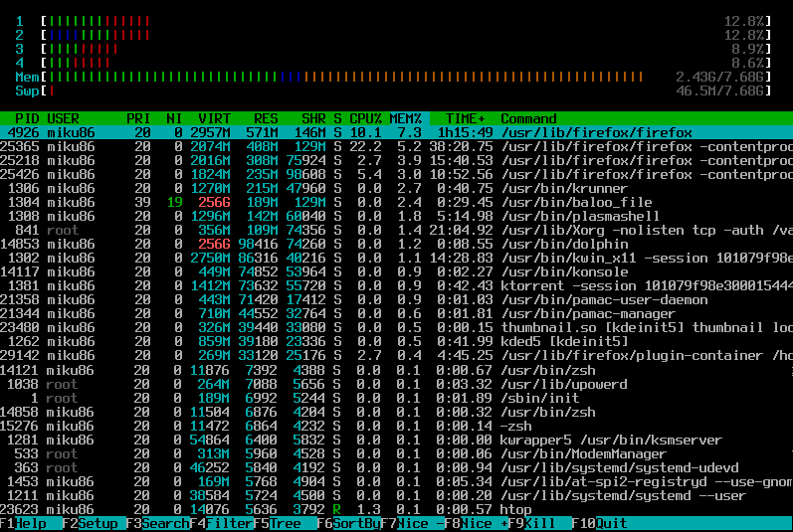Screen dimensions: 793x532
Task: Click F7 Nice - to raise priority
Action: [413, 523]
